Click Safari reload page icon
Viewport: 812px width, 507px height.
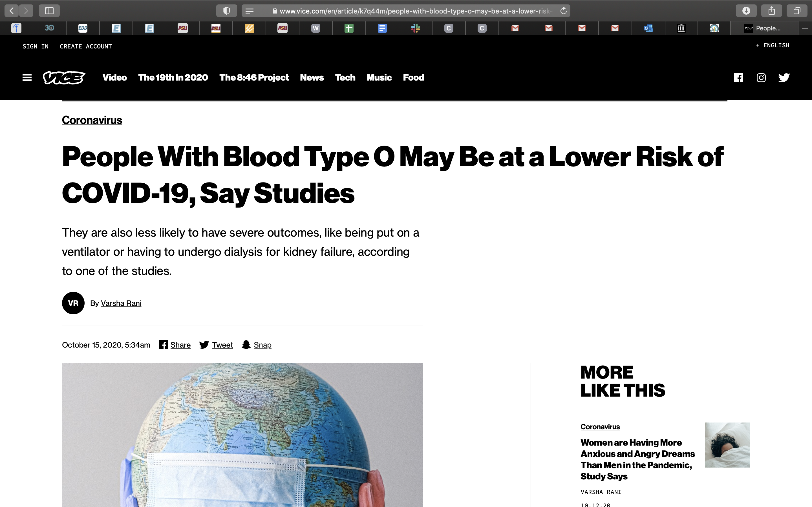point(563,11)
